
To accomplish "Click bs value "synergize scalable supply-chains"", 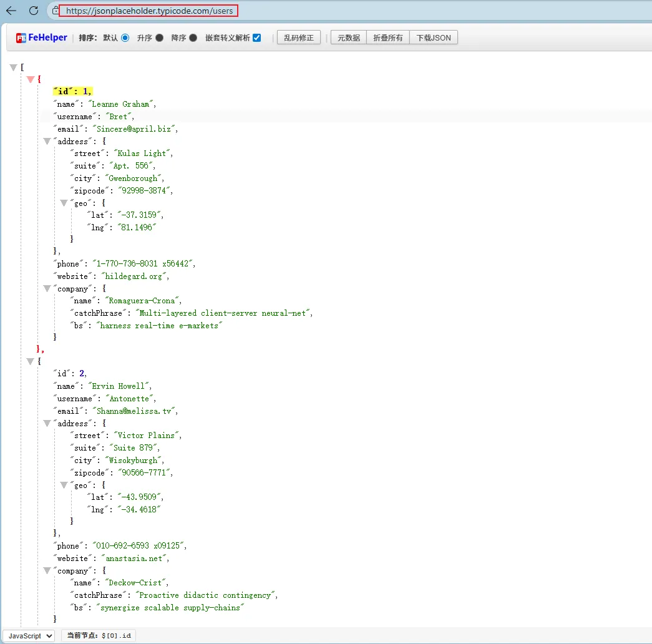I will pyautogui.click(x=170, y=607).
